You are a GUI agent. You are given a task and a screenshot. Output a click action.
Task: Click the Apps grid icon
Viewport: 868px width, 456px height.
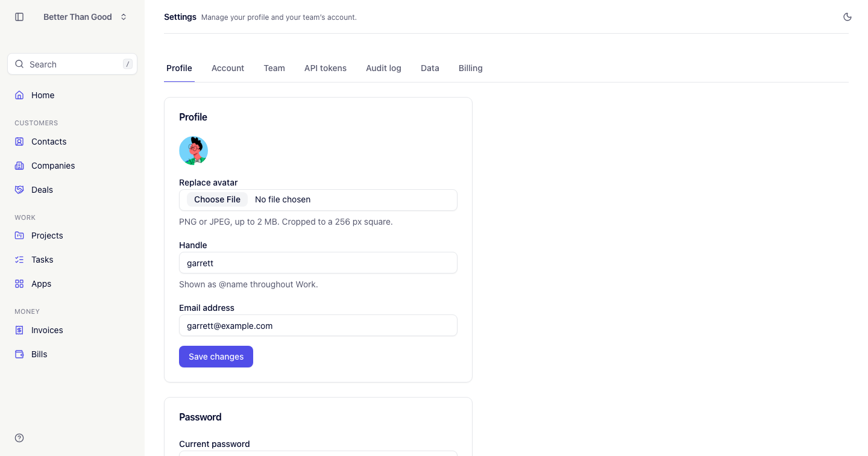pyautogui.click(x=19, y=284)
